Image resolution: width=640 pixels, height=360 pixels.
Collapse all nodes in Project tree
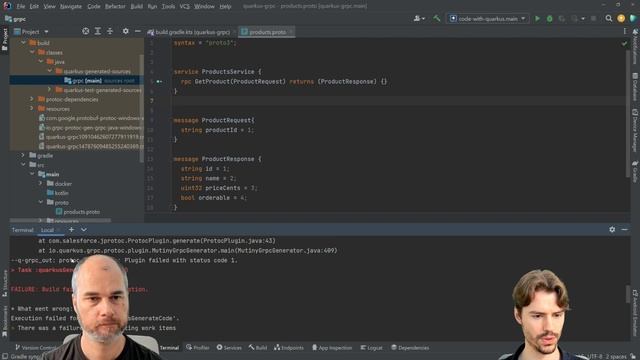click(x=110, y=31)
